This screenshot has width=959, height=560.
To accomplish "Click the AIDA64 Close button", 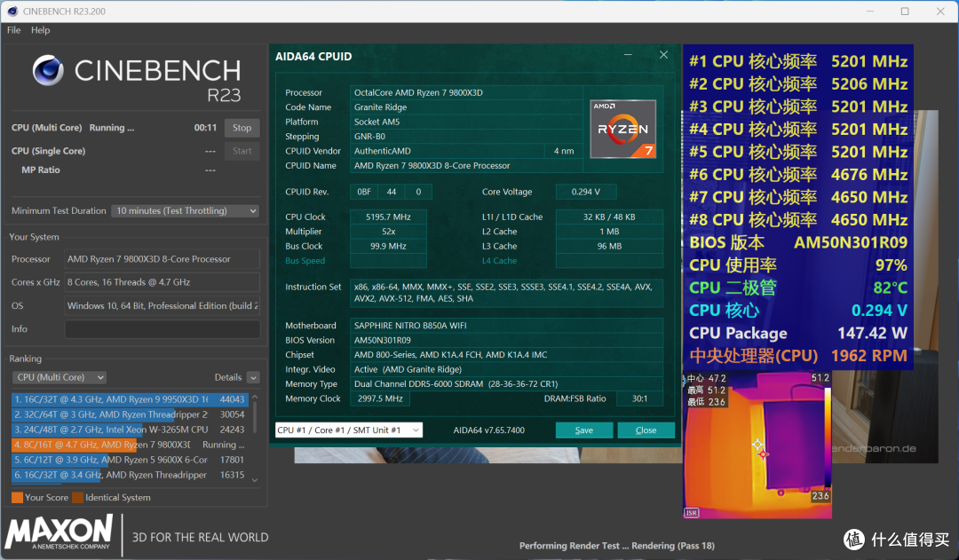I will click(x=646, y=430).
